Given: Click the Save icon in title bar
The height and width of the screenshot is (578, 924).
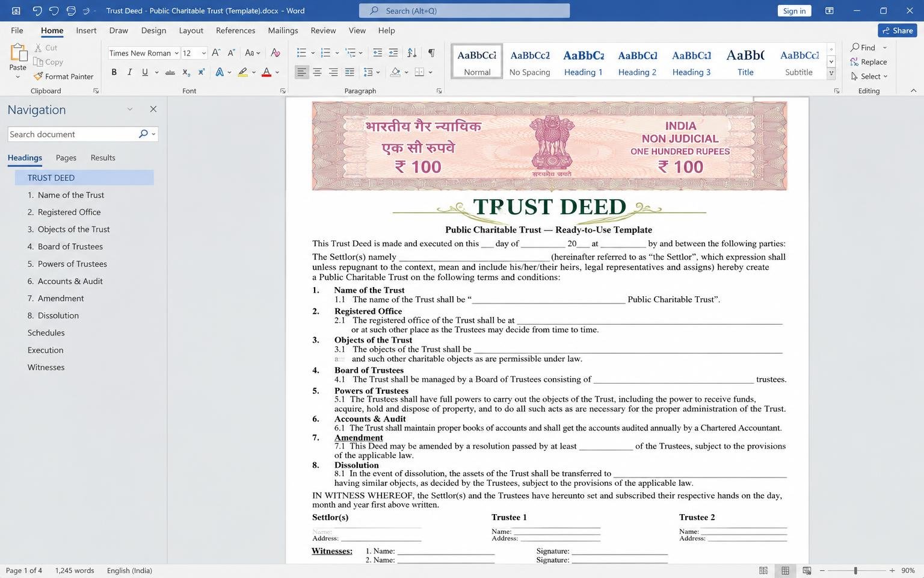Looking at the screenshot, I should (16, 11).
